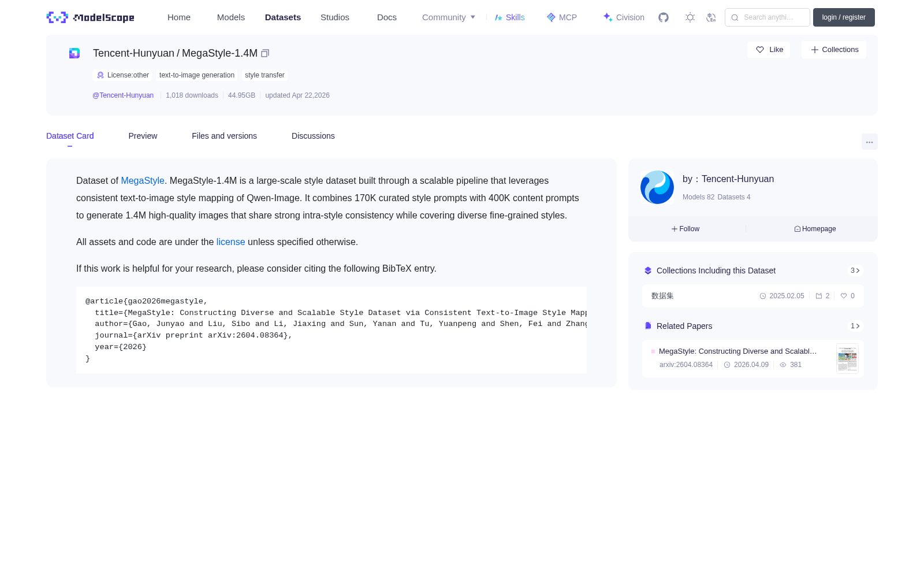Expand the Community dropdown menu

click(x=449, y=17)
